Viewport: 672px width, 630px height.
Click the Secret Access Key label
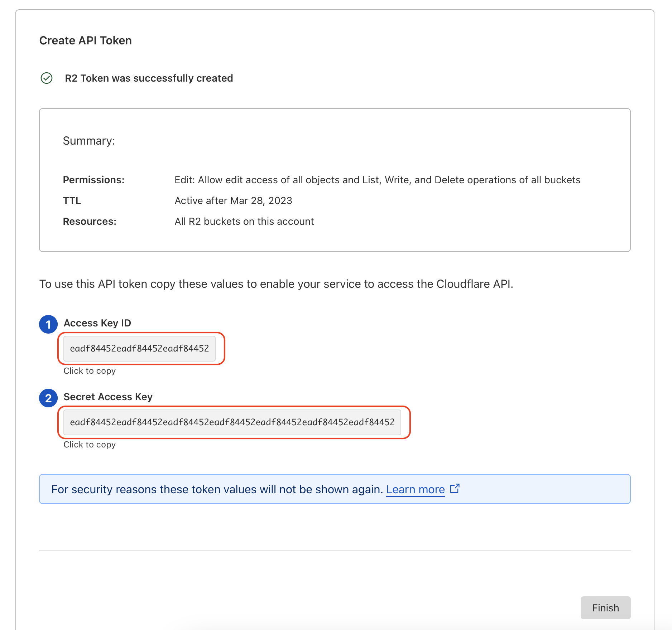click(108, 397)
